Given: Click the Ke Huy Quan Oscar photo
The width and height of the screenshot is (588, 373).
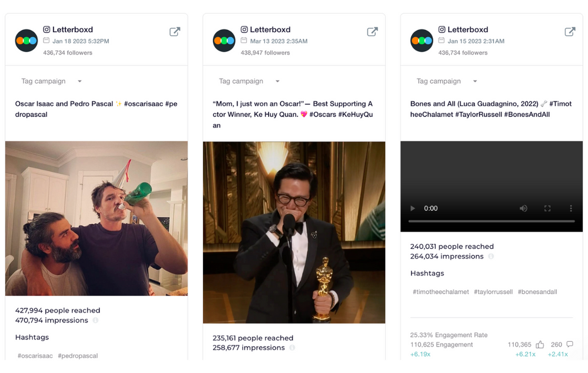Looking at the screenshot, I should 294,233.
